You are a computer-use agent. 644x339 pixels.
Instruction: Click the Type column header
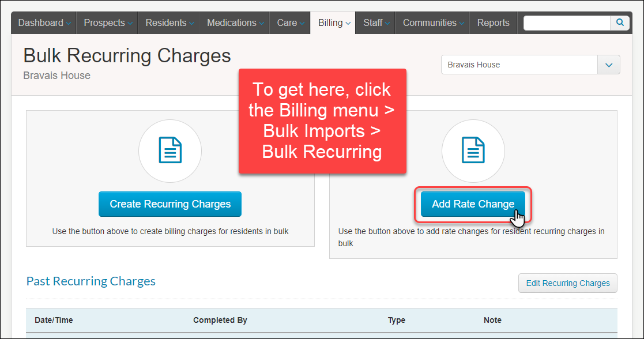396,320
